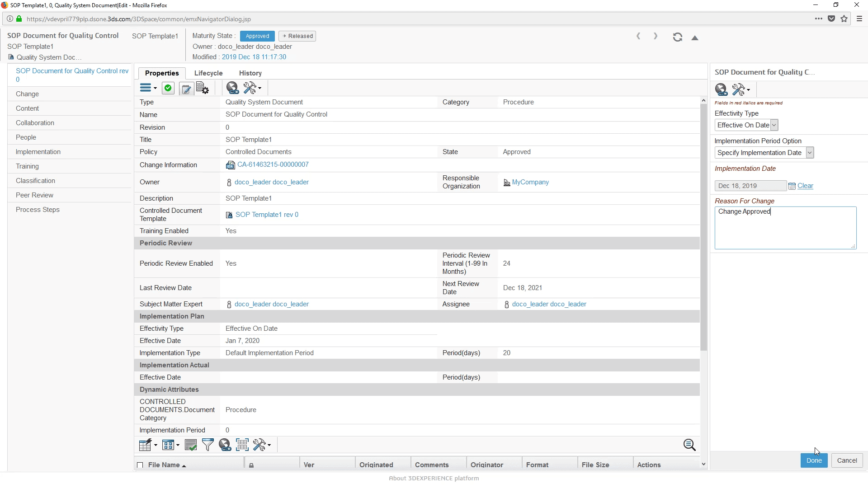The image size is (868, 488).
Task: Switch to the History tab
Action: point(250,73)
